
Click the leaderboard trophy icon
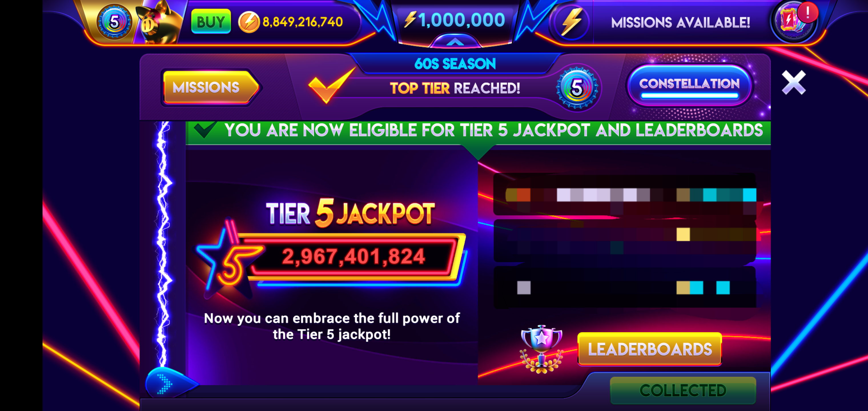point(541,349)
